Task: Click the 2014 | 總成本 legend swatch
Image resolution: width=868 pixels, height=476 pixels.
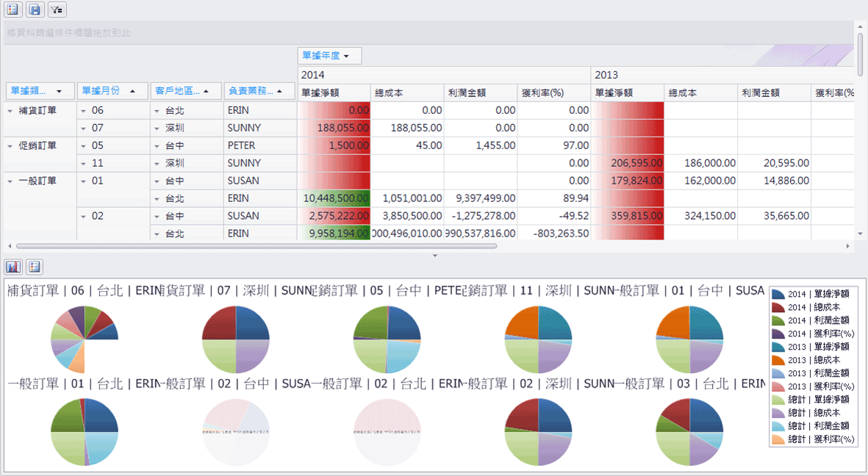Action: [778, 308]
